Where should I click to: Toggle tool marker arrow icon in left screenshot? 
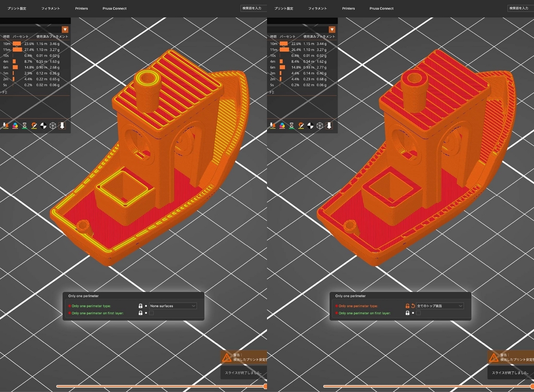click(62, 125)
